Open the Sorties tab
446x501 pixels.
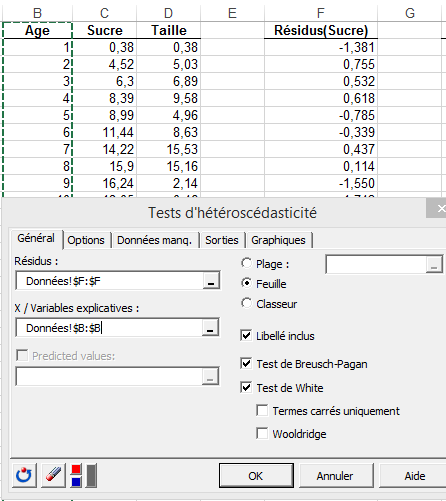click(222, 240)
